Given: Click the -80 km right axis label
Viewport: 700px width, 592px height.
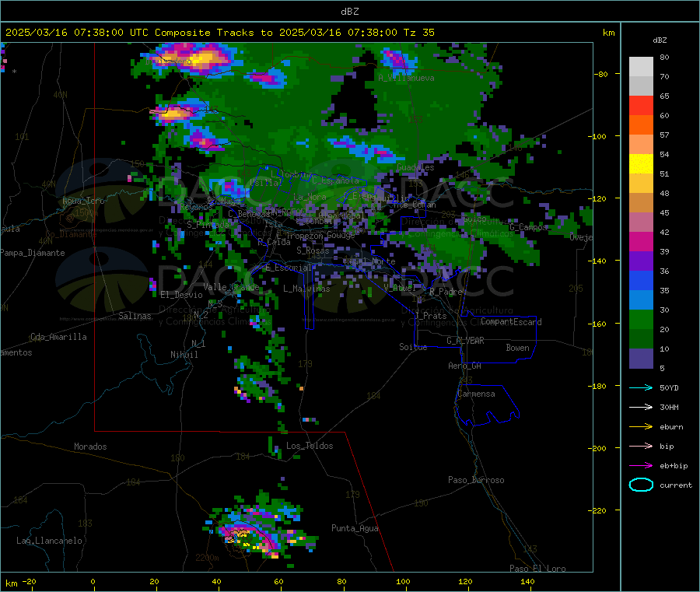Looking at the screenshot, I should 600,74.
